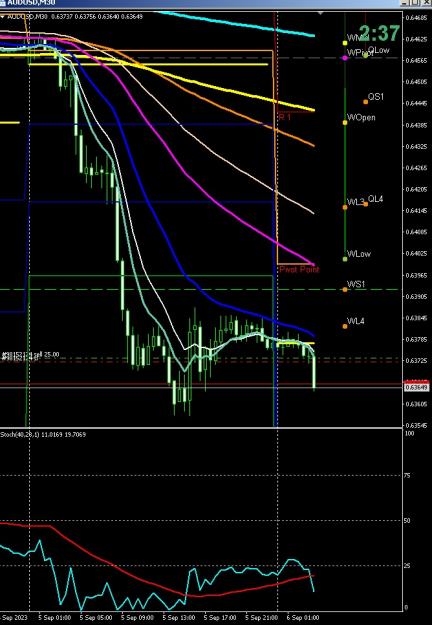
Task: Select the orange dot beside QS1
Action: tap(366, 102)
